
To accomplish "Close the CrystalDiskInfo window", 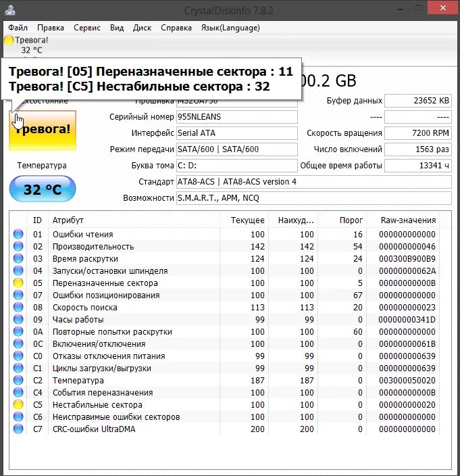I will [x=442, y=8].
